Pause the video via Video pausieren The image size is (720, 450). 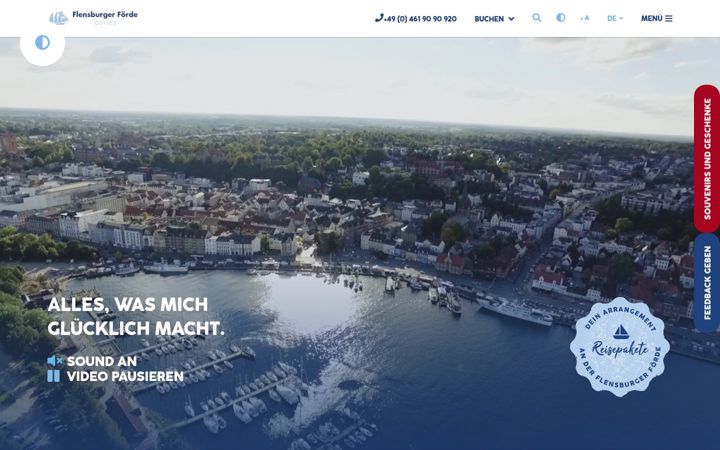pos(116,377)
